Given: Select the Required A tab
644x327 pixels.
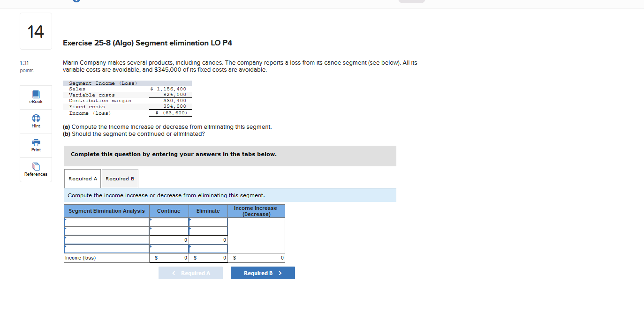Looking at the screenshot, I should 82,178.
